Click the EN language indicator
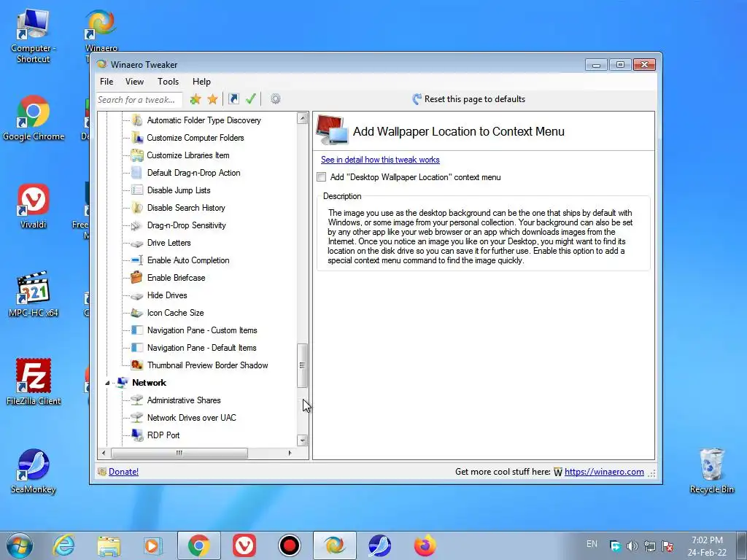Viewport: 747px width, 560px height. (592, 544)
